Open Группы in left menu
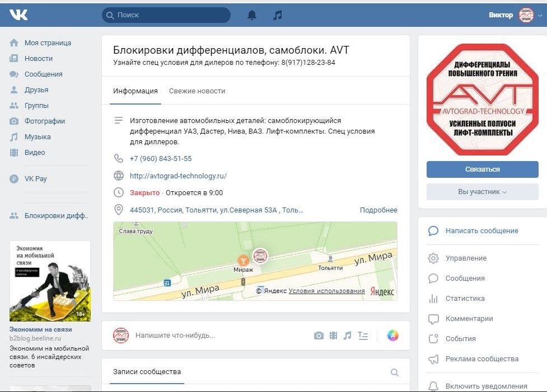 [36, 105]
